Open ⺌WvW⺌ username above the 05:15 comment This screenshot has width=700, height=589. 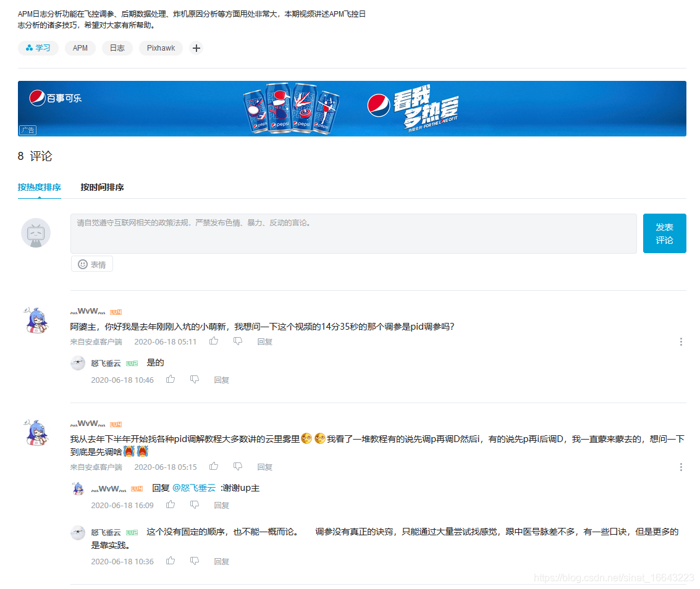88,424
